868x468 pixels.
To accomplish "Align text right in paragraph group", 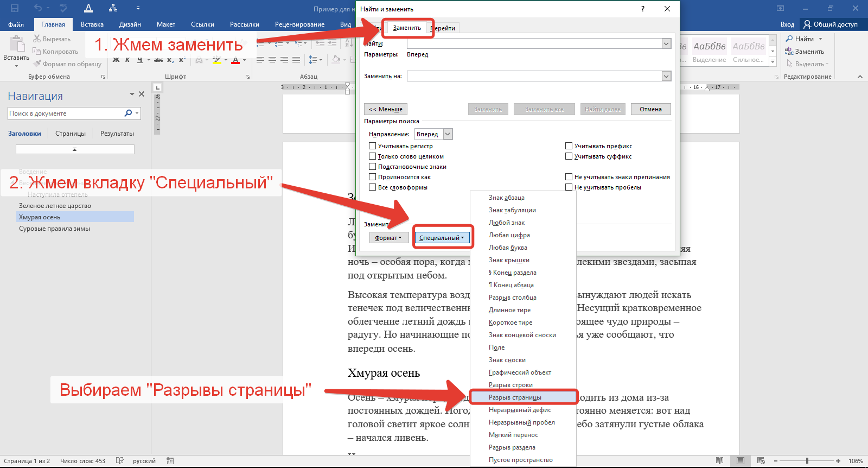I will pos(284,60).
